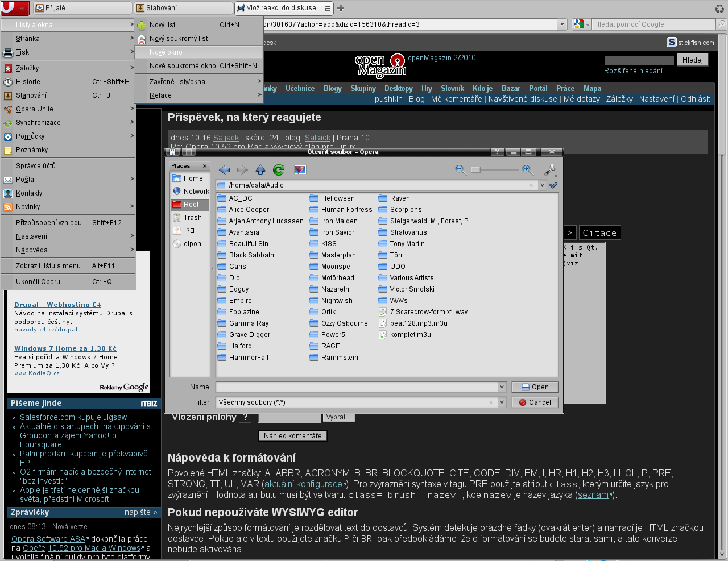Click the zoom out magnifier
728x561 pixels.
click(x=461, y=169)
